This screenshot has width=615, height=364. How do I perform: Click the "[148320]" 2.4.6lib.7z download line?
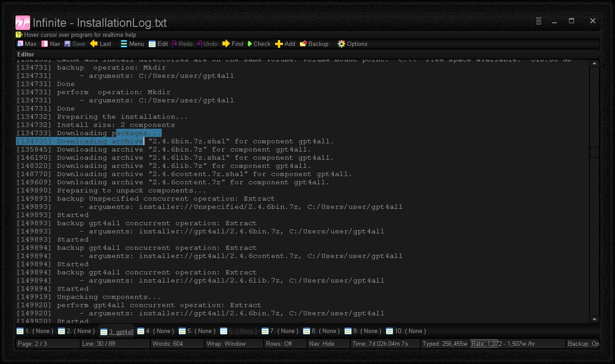pos(164,166)
